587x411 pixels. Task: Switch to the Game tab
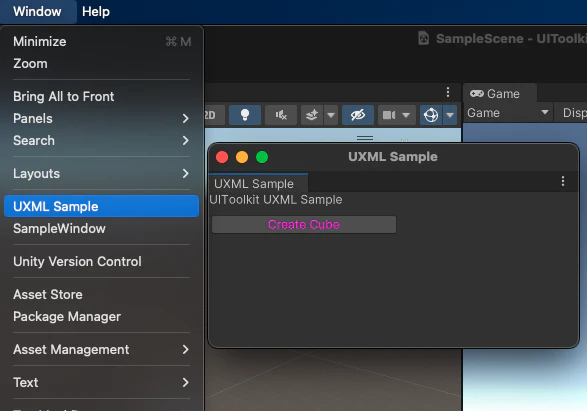pyautogui.click(x=499, y=94)
